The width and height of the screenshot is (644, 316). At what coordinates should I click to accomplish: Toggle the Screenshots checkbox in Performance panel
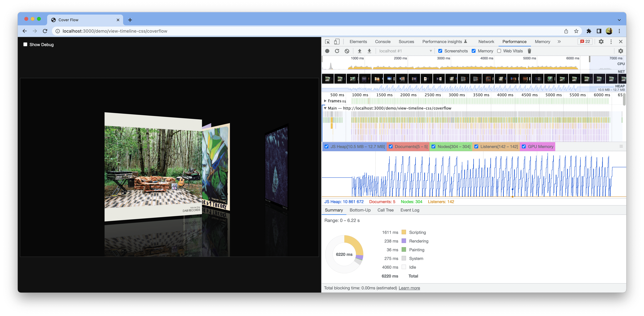(x=441, y=51)
